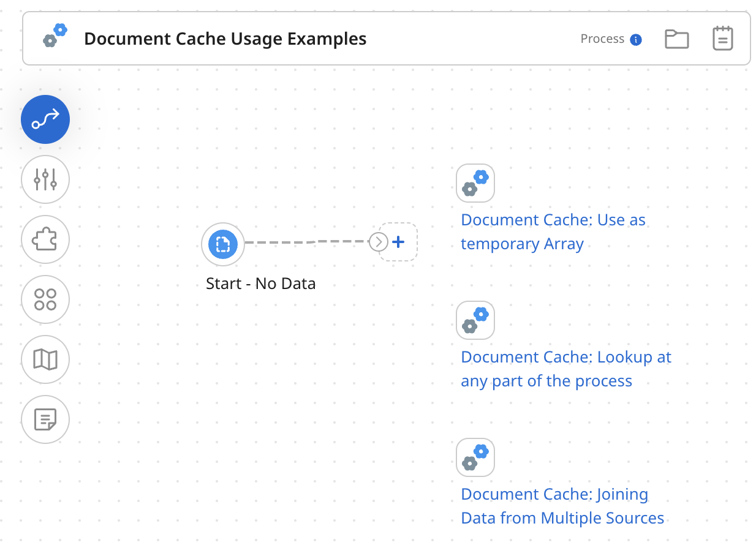Screen dimensions: 756x556
Task: Click the puzzle-piece extensions icon
Action: click(x=45, y=239)
